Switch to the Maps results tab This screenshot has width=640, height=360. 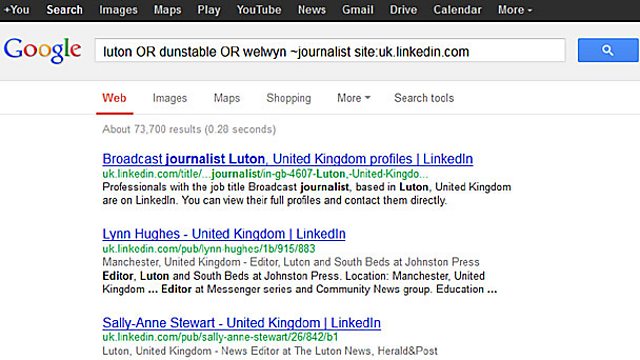[x=227, y=98]
